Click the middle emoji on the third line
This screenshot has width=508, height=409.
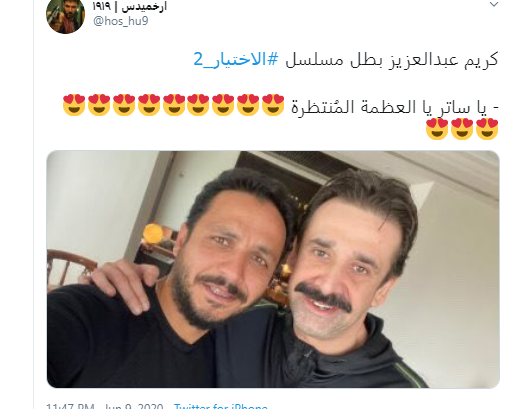pyautogui.click(x=462, y=128)
